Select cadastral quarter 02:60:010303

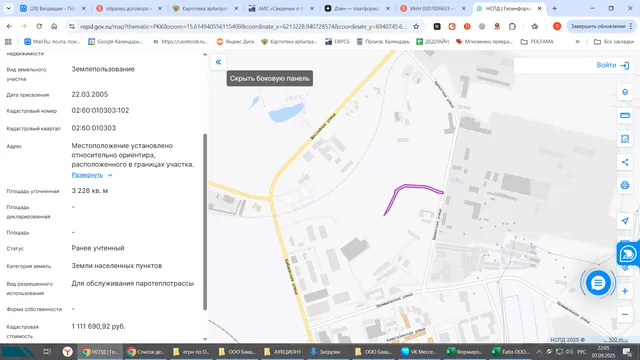[x=94, y=128]
